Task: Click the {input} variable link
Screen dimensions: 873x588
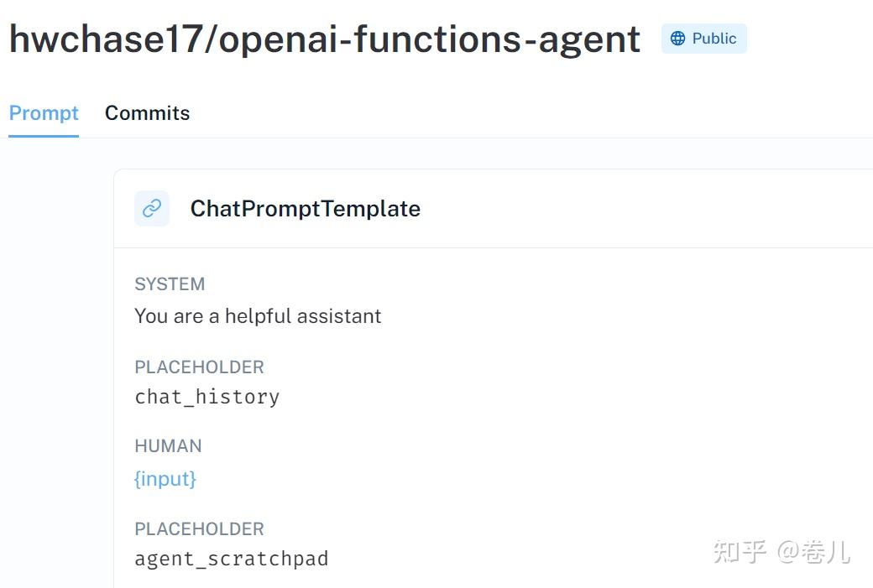Action: (x=165, y=479)
